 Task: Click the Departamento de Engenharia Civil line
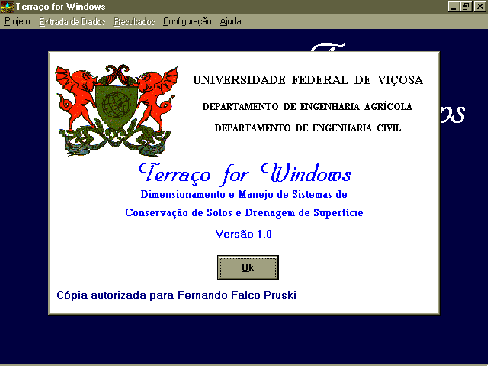click(x=308, y=127)
